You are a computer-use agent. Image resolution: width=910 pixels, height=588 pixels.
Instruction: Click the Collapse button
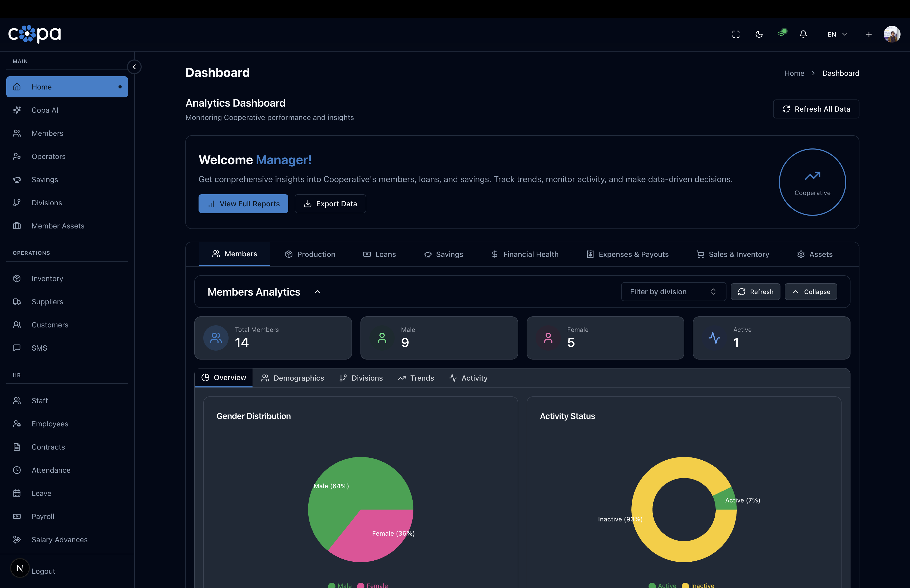[811, 292]
